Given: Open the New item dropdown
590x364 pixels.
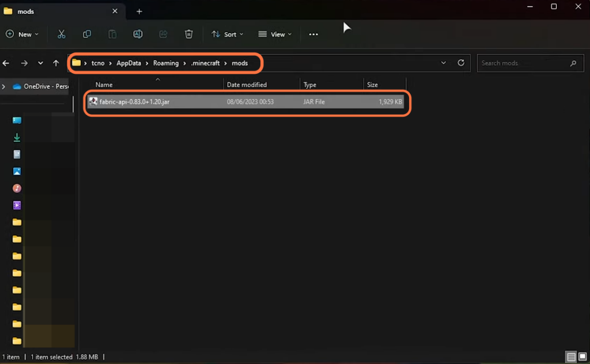Looking at the screenshot, I should [22, 34].
